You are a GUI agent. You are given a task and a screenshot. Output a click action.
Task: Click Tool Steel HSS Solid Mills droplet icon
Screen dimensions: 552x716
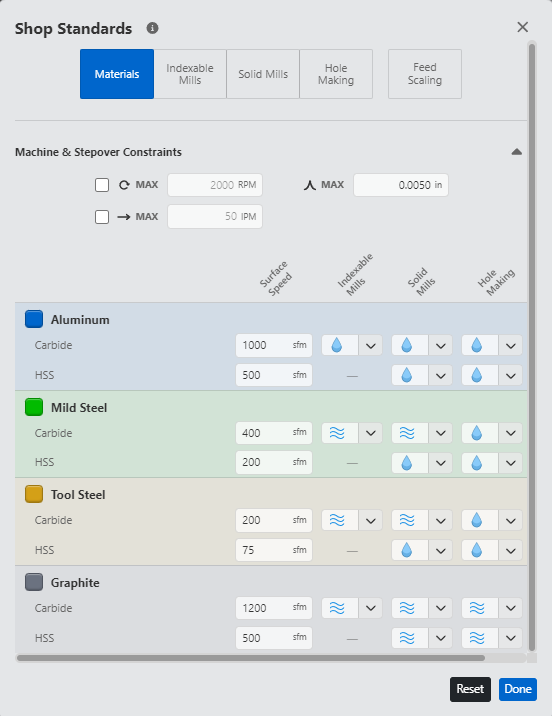(407, 550)
